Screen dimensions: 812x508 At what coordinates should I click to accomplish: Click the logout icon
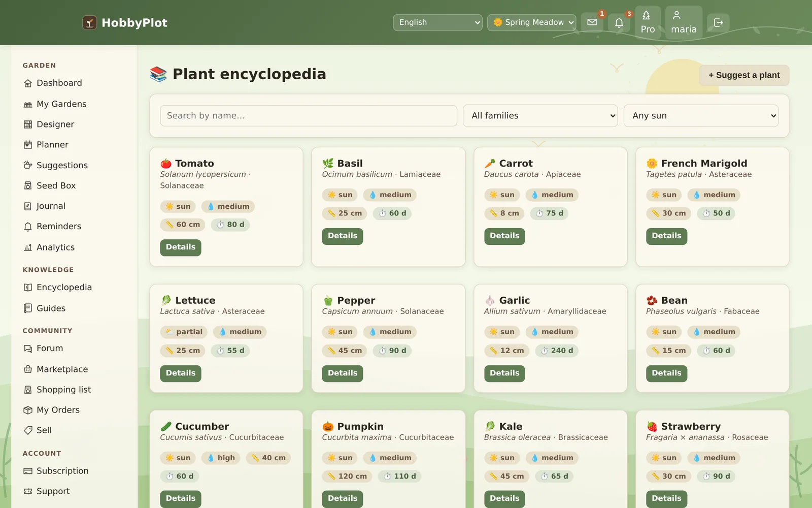(718, 22)
